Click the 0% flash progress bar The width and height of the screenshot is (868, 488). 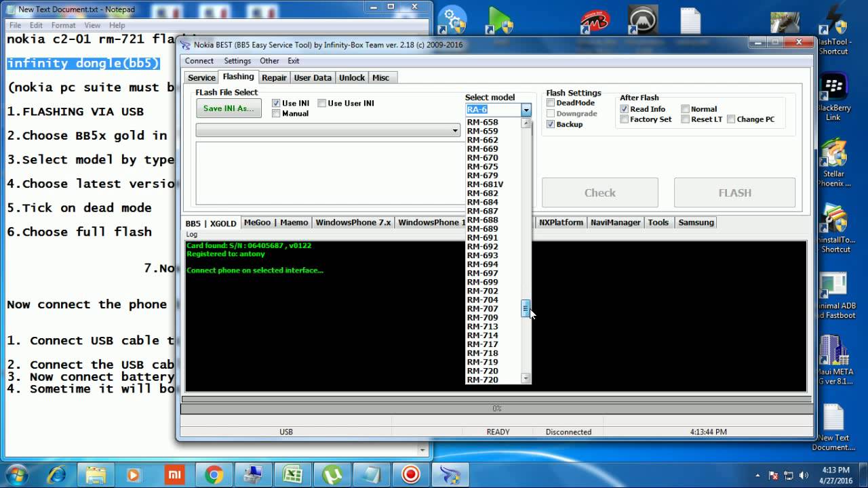coord(496,409)
